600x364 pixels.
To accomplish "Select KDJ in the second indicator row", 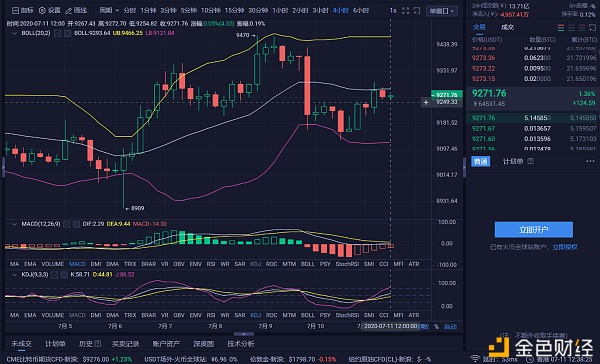I will [255, 315].
